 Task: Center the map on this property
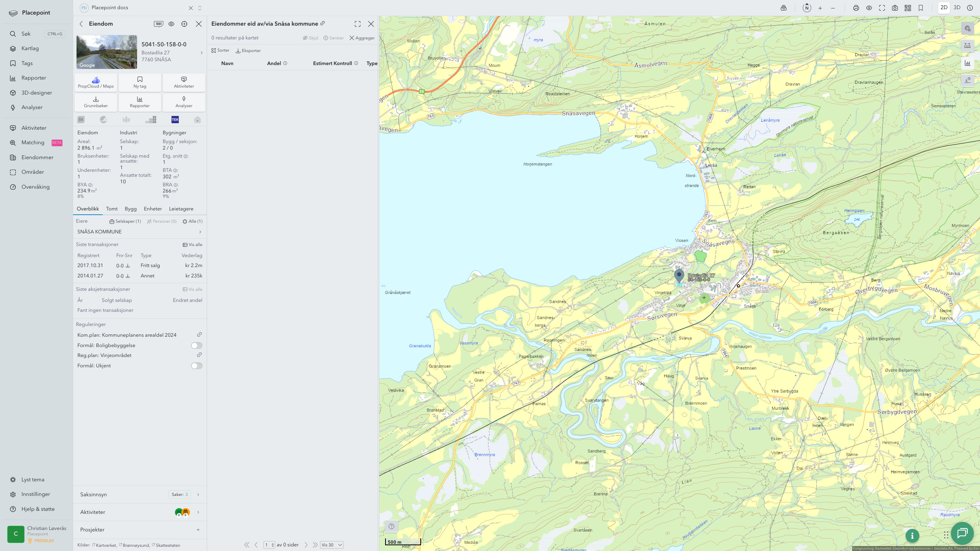click(x=184, y=24)
